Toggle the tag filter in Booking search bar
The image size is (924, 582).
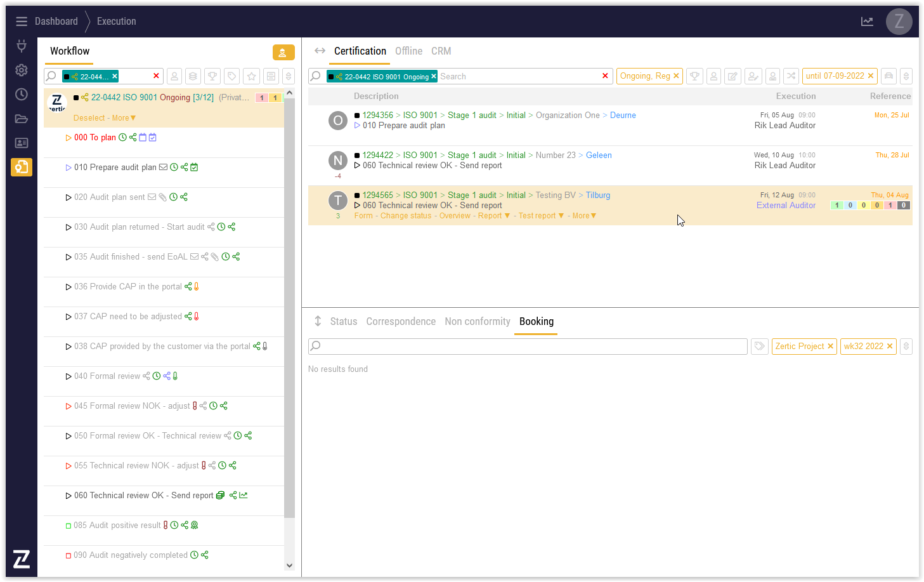click(x=759, y=347)
